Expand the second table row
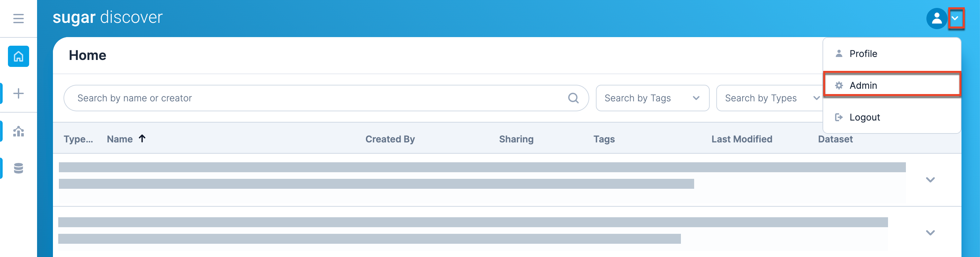The width and height of the screenshot is (980, 257). 930,232
